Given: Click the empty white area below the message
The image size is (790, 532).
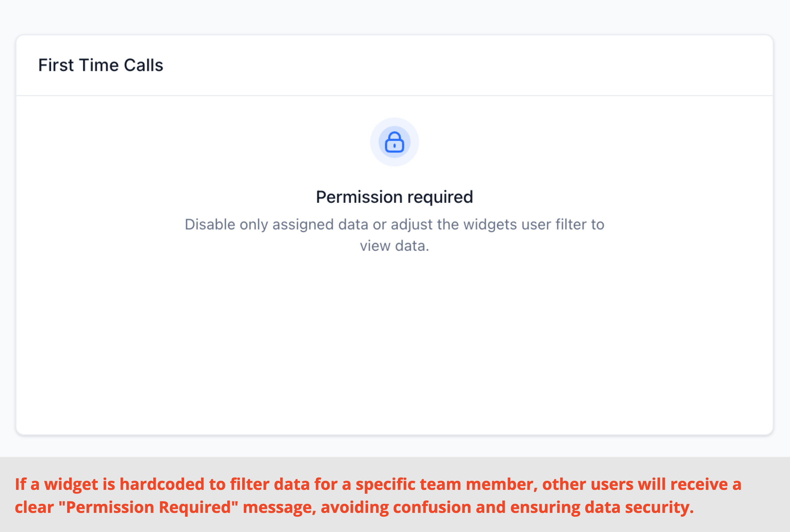Looking at the screenshot, I should tap(395, 343).
